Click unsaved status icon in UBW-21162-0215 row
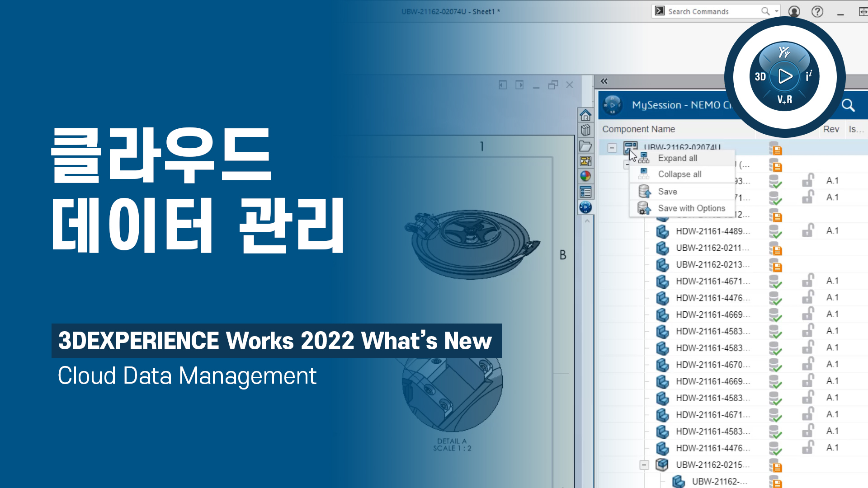The height and width of the screenshot is (488, 868). pos(775,465)
